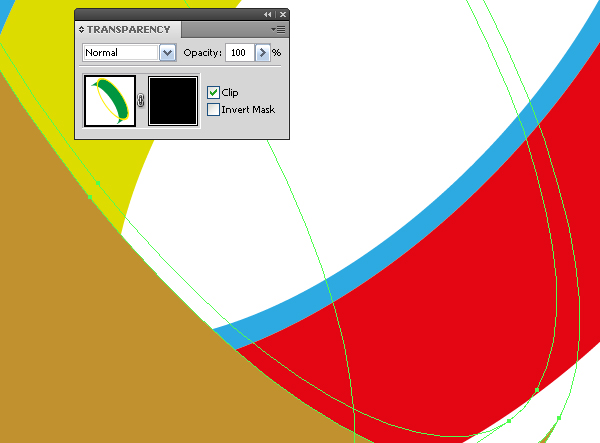Screen dimensions: 600x443
Task: Select the Transparency tab
Action: [128, 29]
